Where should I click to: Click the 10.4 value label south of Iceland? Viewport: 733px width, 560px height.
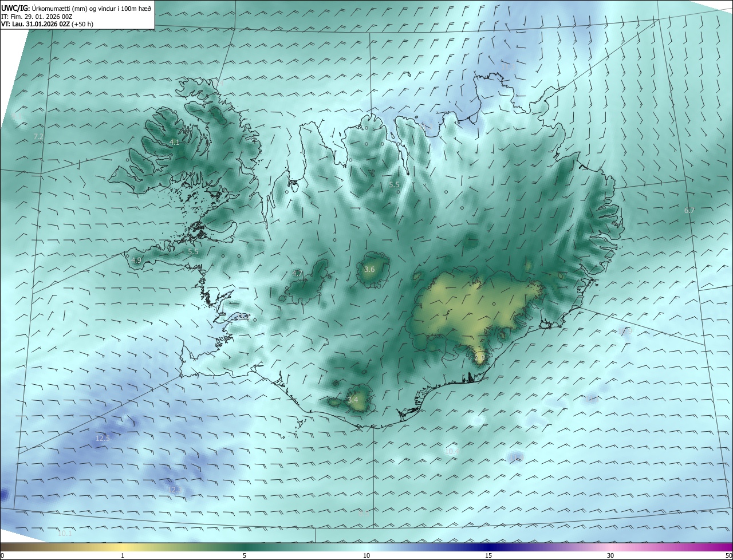tap(452, 452)
